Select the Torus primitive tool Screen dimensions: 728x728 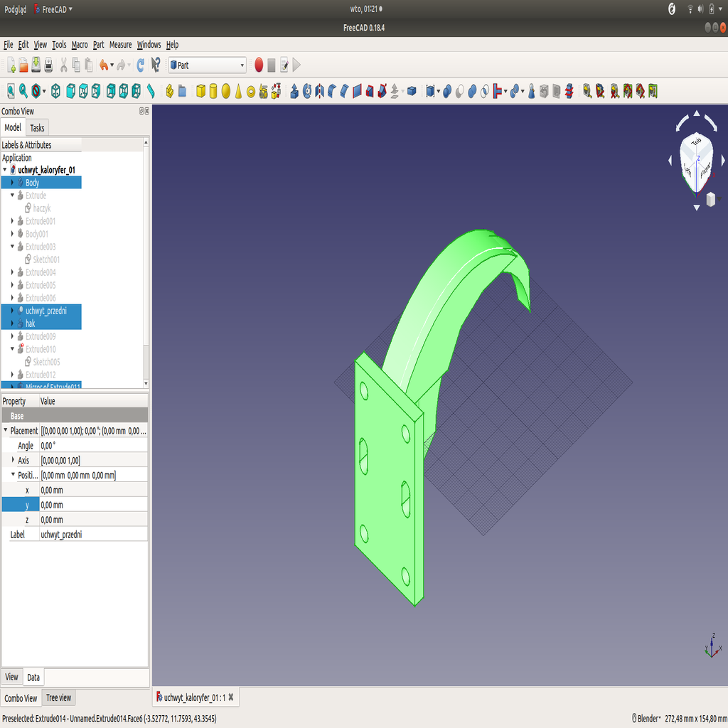click(x=252, y=91)
